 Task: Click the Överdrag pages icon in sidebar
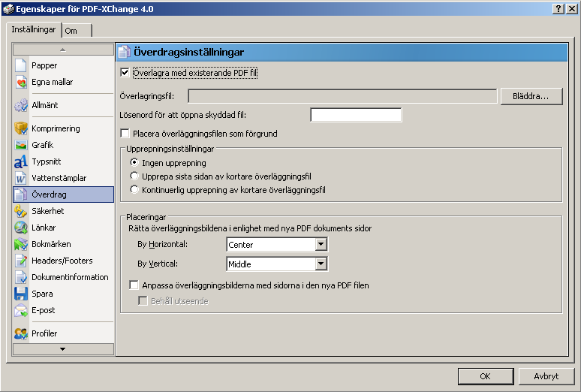(x=21, y=194)
